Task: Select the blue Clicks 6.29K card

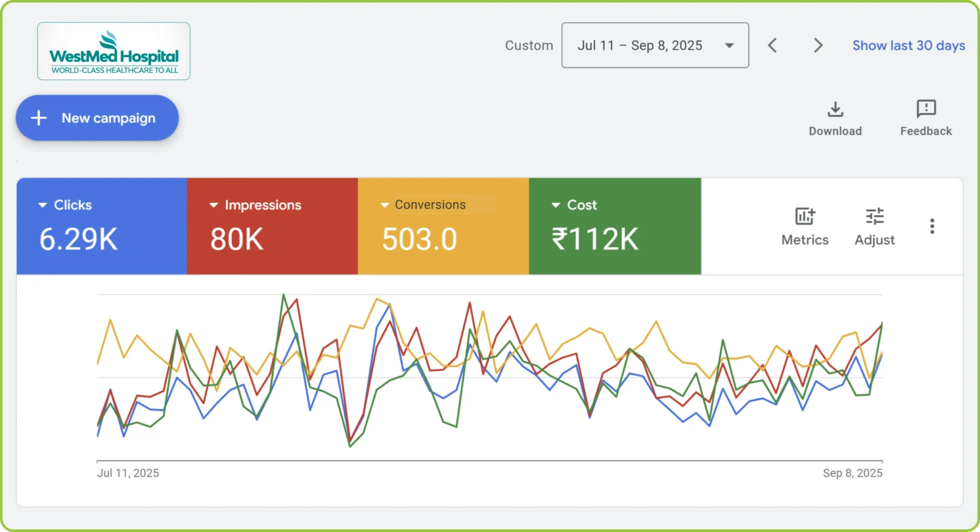Action: click(x=102, y=226)
